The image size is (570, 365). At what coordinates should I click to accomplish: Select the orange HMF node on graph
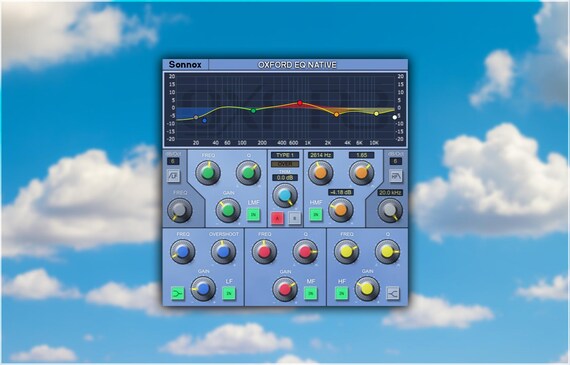point(337,115)
